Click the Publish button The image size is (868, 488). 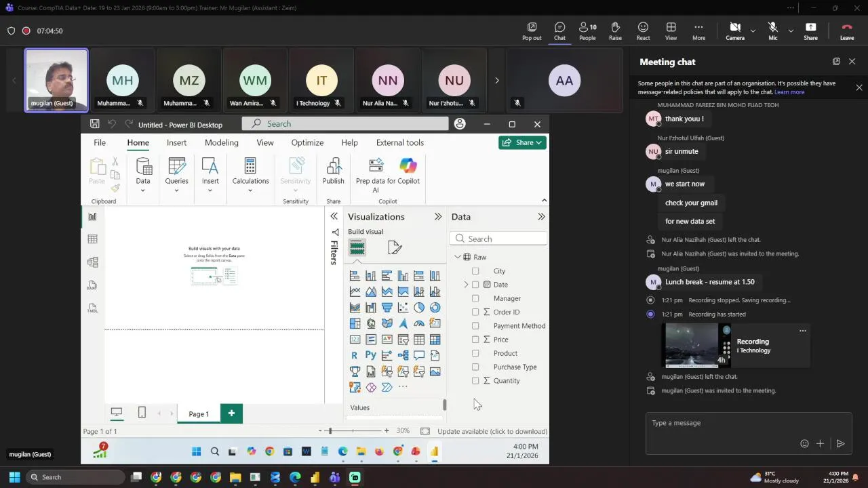(333, 171)
